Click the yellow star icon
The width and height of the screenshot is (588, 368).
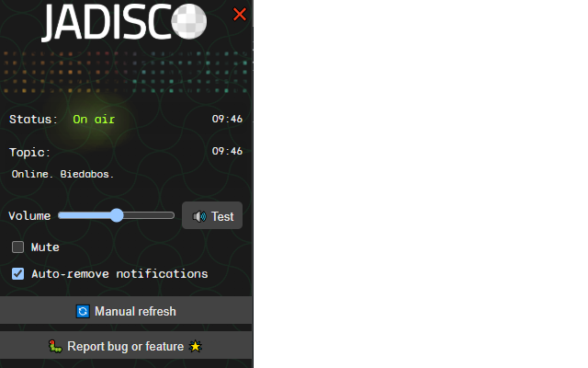[x=196, y=346]
